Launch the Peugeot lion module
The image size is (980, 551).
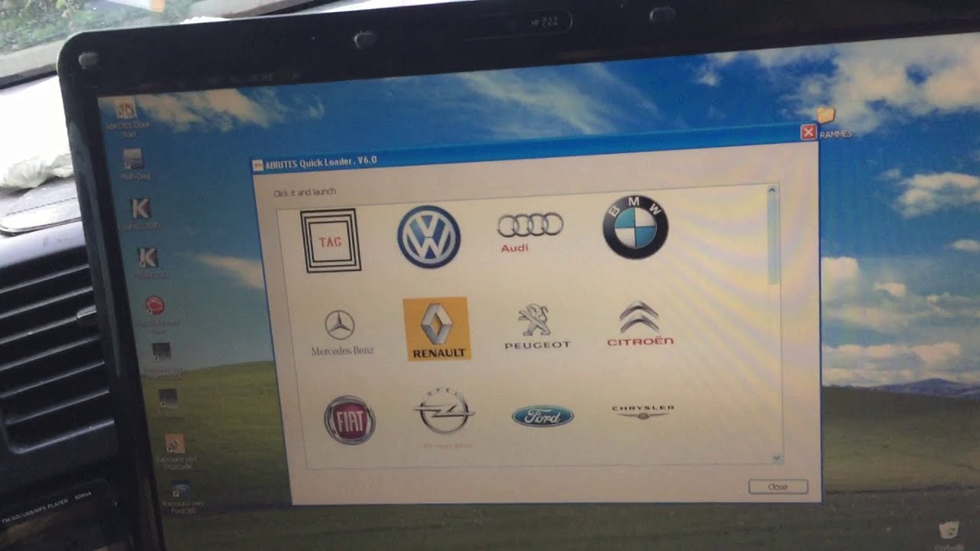(x=537, y=326)
